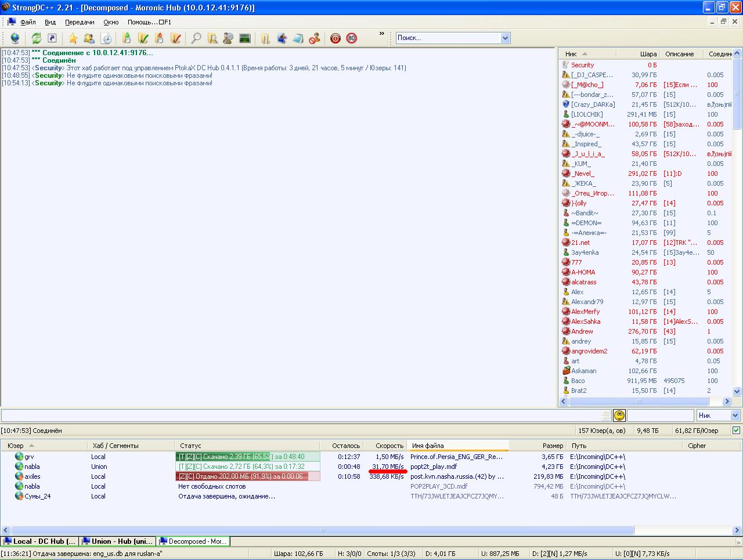Viewport: 743px width, 560px height.
Task: Open Favorite Hubs with the star icon
Action: [73, 38]
